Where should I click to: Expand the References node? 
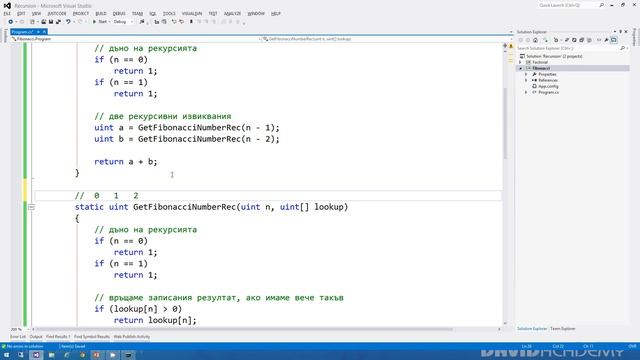tap(526, 80)
